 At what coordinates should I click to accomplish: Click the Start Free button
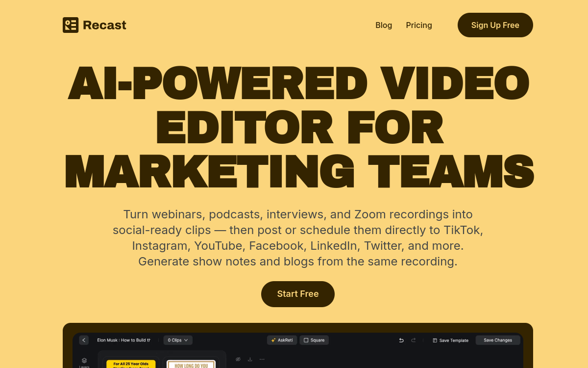[298, 294]
